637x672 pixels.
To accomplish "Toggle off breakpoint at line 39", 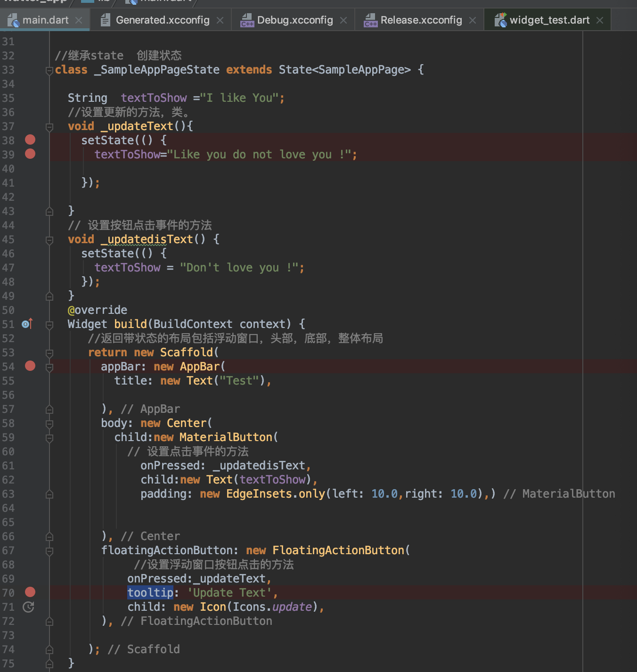I will 30,154.
